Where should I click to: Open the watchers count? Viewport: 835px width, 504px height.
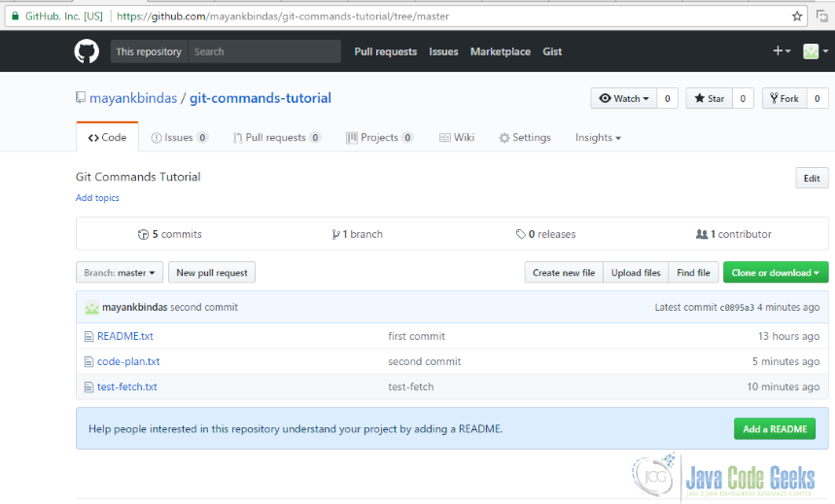tap(667, 98)
